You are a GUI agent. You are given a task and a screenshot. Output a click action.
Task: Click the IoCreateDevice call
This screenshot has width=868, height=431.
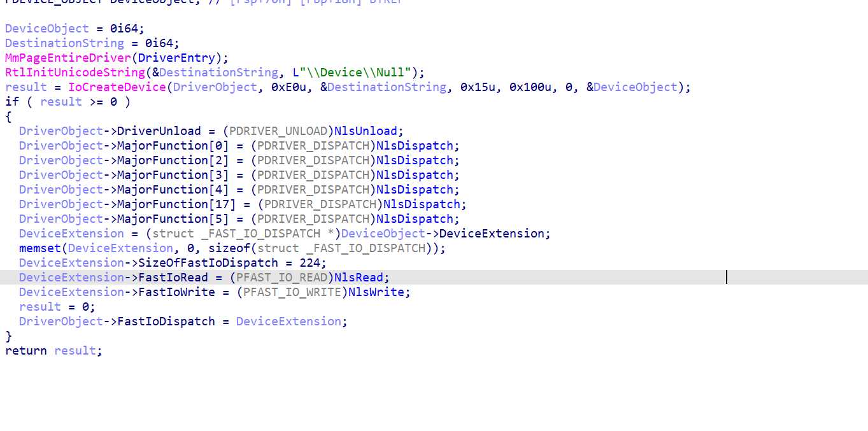click(x=117, y=87)
